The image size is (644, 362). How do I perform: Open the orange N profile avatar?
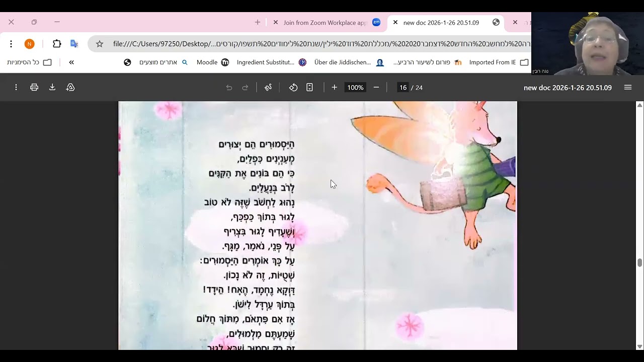point(29,44)
